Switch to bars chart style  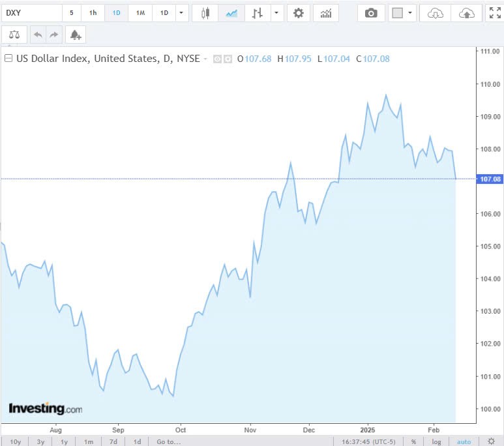pos(258,13)
